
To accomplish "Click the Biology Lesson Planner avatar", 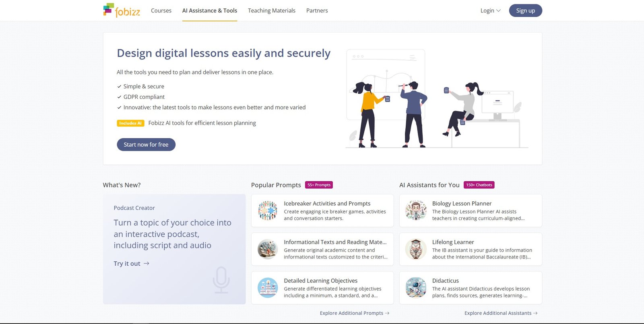I will (416, 211).
